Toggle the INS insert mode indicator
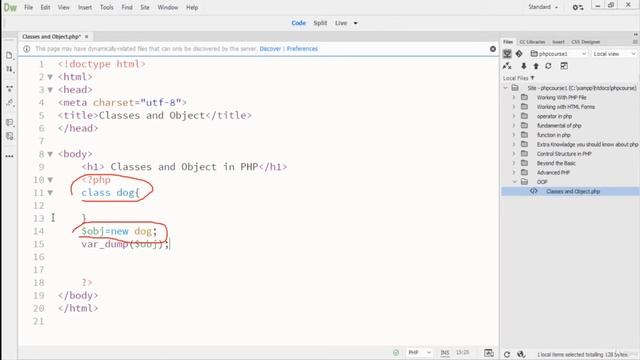This screenshot has height=360, width=640. click(444, 353)
